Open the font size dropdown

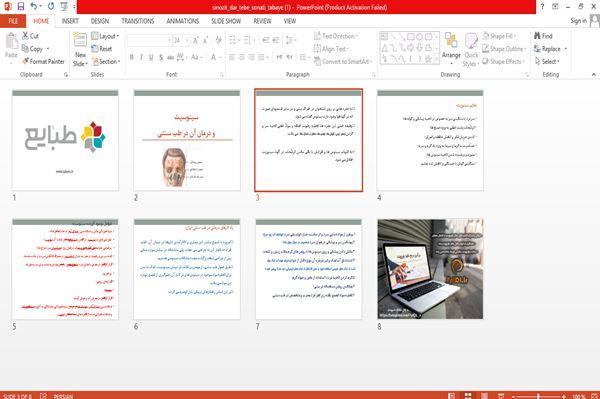click(187, 40)
